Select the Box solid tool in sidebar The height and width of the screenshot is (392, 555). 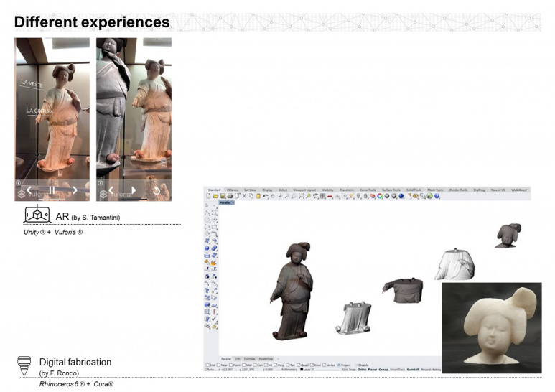(207, 248)
